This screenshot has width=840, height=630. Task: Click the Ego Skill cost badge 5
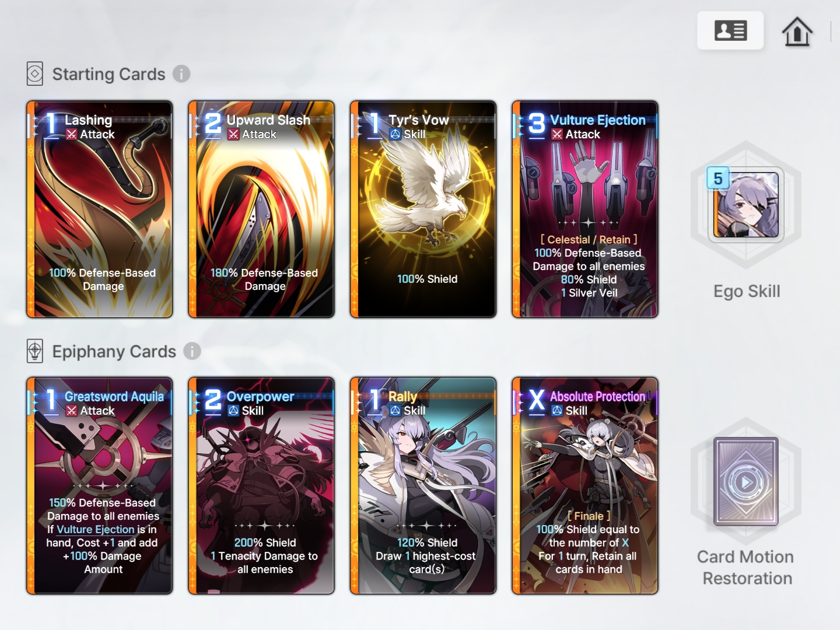tap(718, 178)
